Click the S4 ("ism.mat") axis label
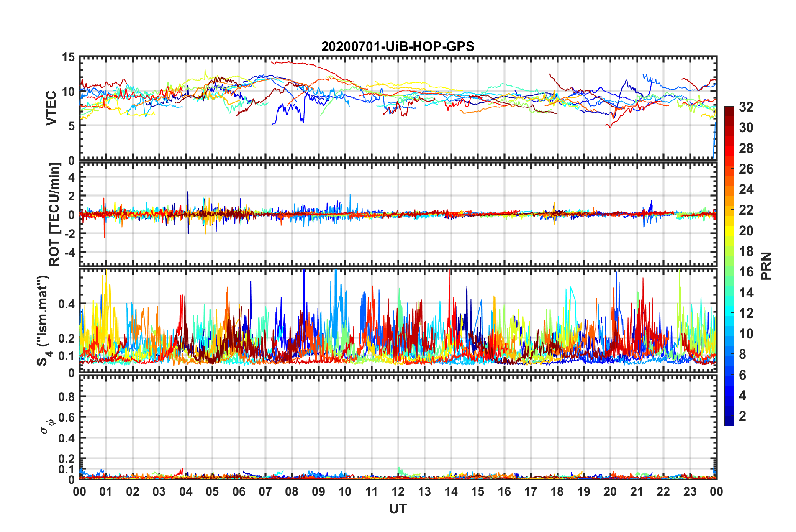The image size is (796, 532). [44, 321]
